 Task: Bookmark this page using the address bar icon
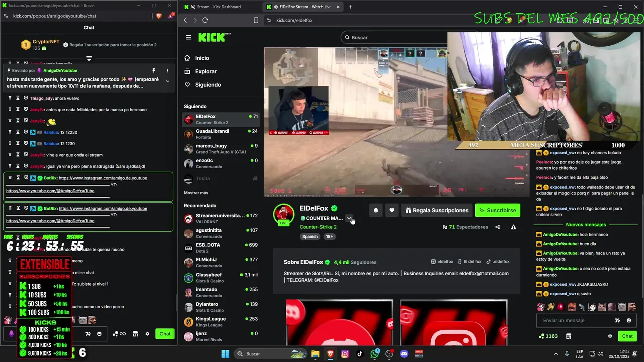pos(256,20)
